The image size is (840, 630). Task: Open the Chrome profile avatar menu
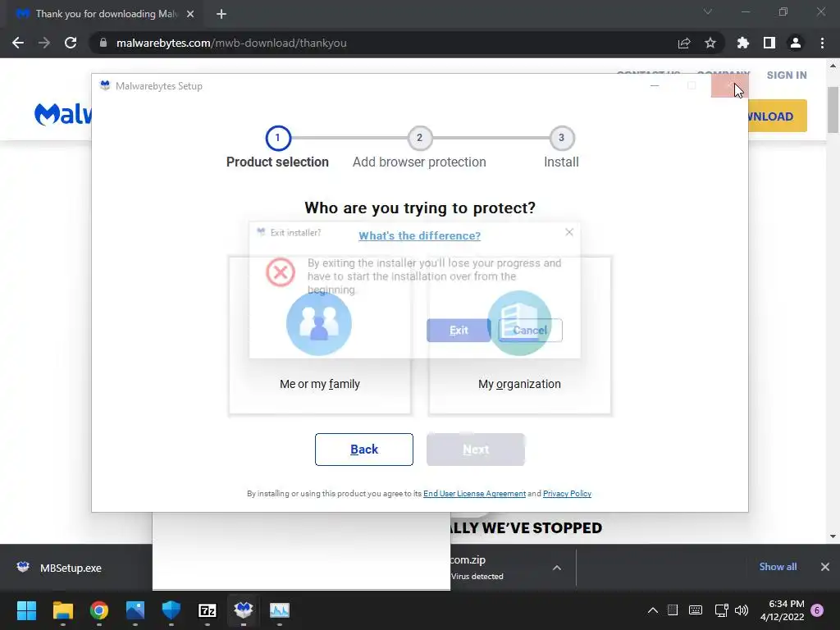click(x=796, y=43)
